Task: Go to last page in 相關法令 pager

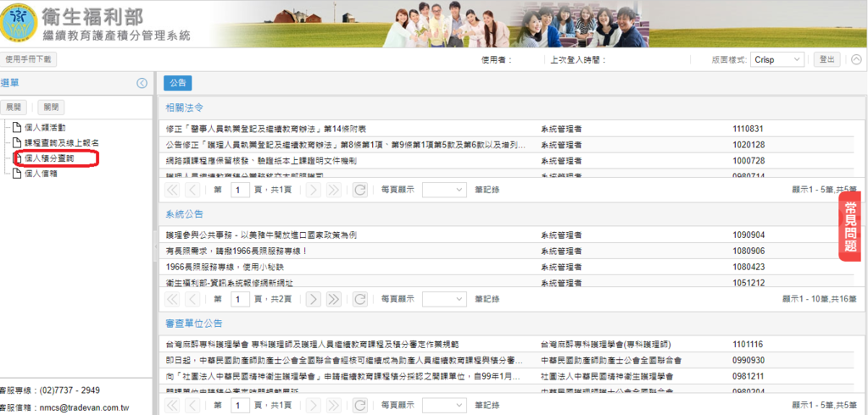Action: (x=333, y=190)
